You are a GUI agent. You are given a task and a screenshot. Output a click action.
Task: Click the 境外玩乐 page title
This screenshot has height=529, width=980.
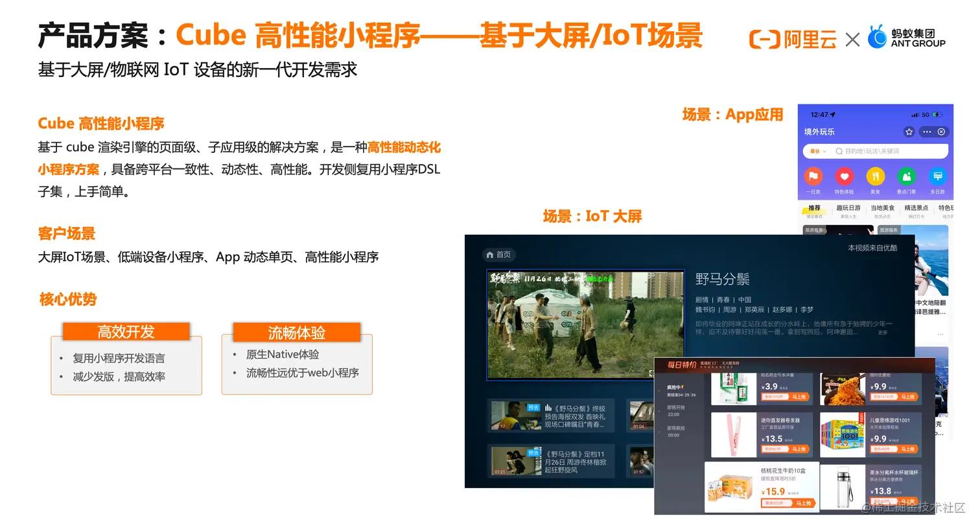click(819, 132)
